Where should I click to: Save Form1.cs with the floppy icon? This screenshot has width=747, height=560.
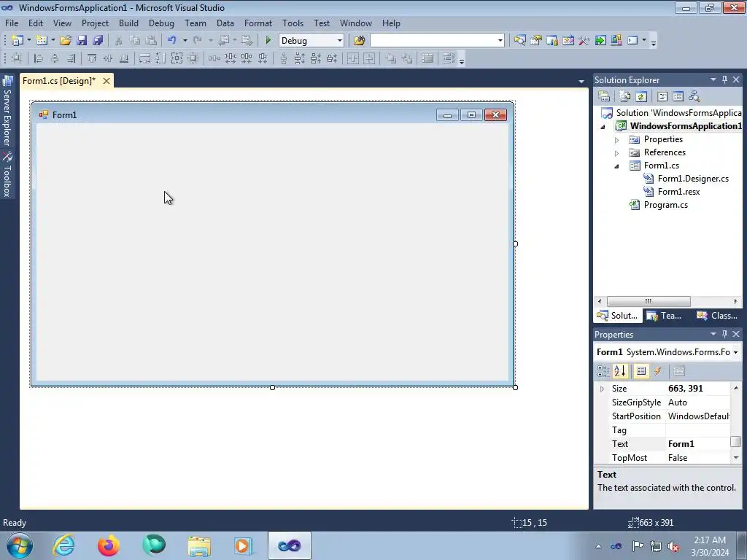(82, 41)
